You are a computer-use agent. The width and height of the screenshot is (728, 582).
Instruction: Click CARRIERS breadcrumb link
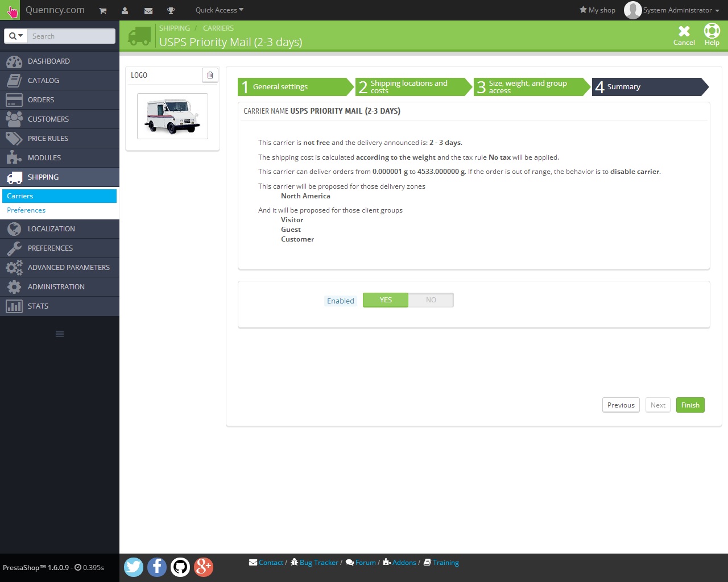[x=218, y=28]
